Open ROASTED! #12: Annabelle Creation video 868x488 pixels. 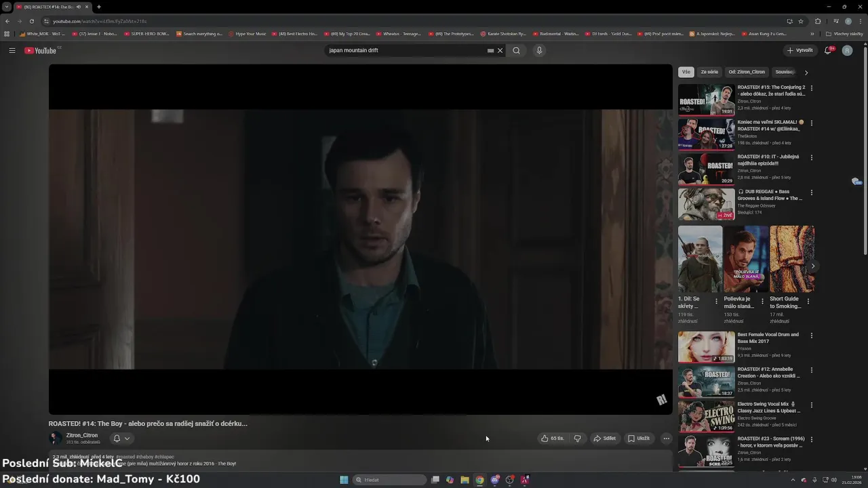tap(769, 373)
